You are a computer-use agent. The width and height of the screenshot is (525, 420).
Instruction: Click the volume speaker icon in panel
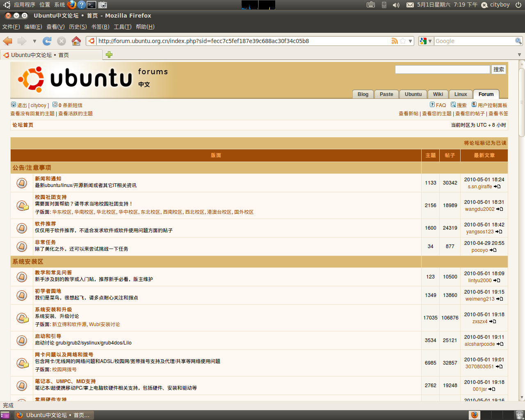(396, 5)
